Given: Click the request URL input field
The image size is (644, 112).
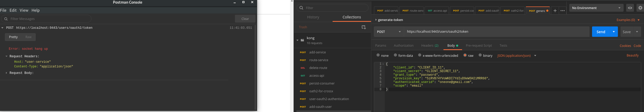Looking at the screenshot, I should tap(496, 32).
